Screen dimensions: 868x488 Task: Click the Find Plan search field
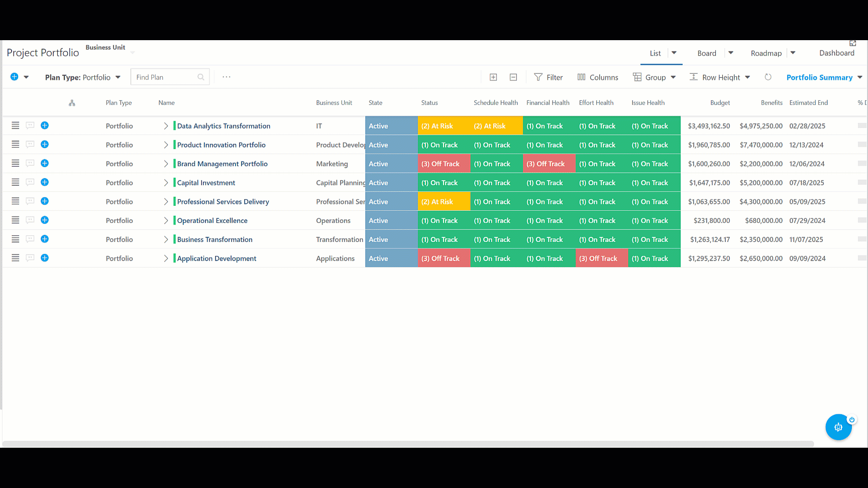[170, 77]
